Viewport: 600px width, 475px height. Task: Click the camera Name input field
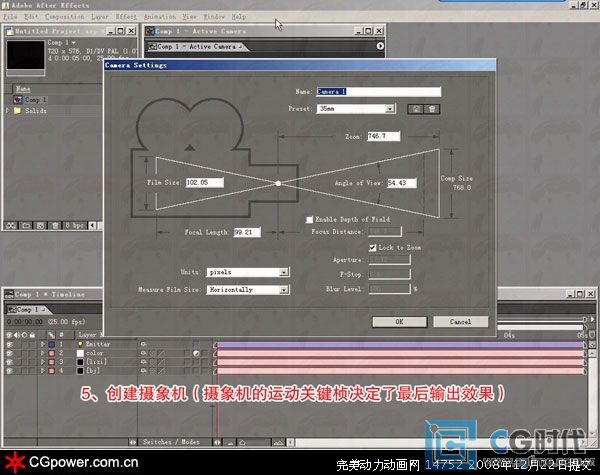pyautogui.click(x=378, y=92)
